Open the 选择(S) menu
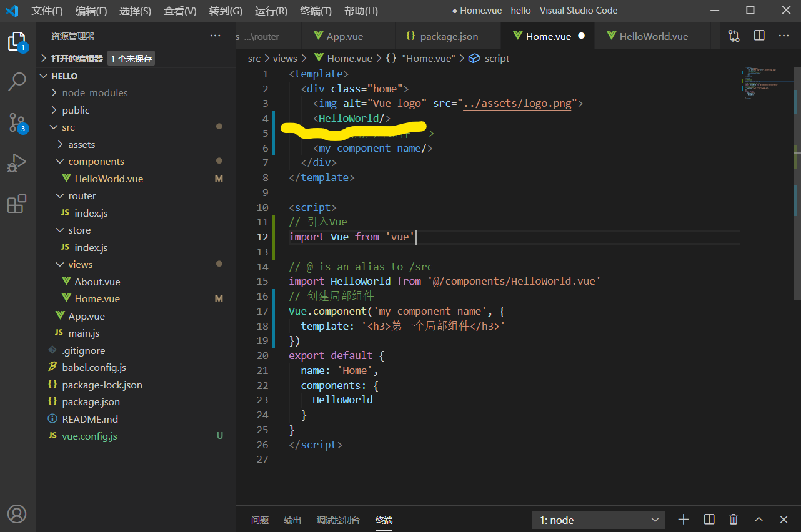The height and width of the screenshot is (532, 801). pyautogui.click(x=135, y=11)
